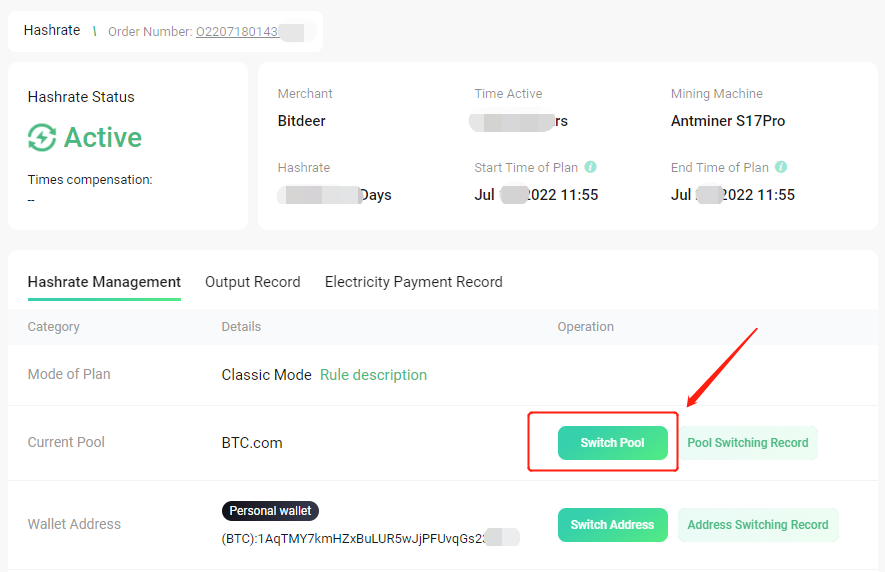Click the BTC wallet address text

[370, 538]
